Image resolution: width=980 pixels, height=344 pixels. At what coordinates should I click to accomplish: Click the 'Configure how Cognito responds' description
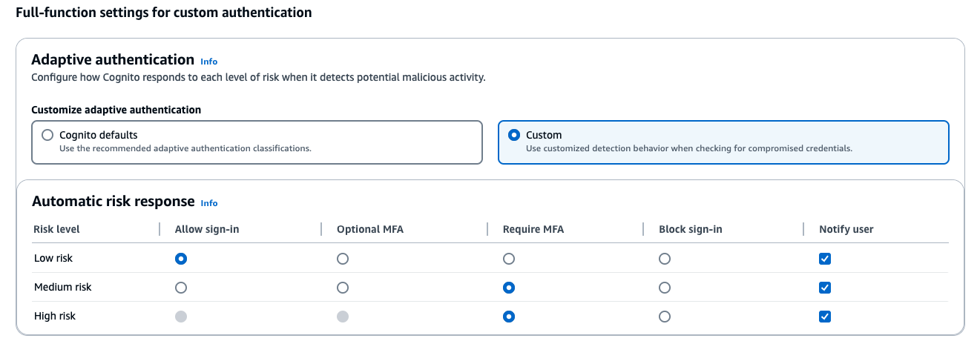(259, 77)
